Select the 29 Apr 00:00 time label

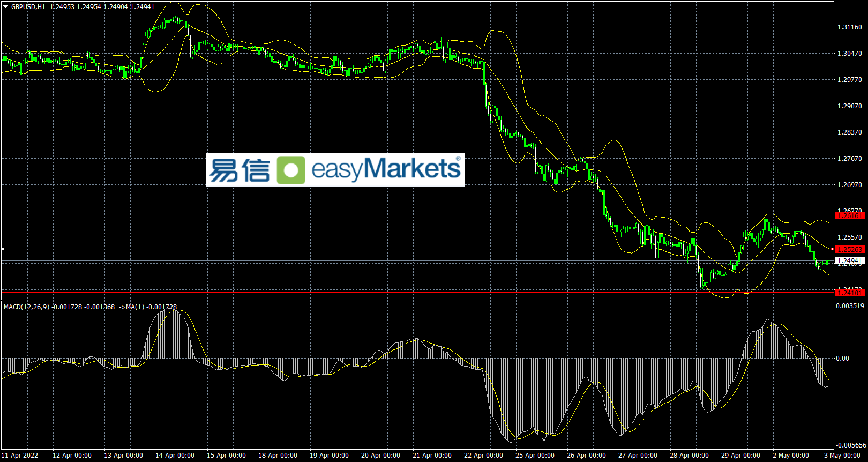tap(740, 456)
